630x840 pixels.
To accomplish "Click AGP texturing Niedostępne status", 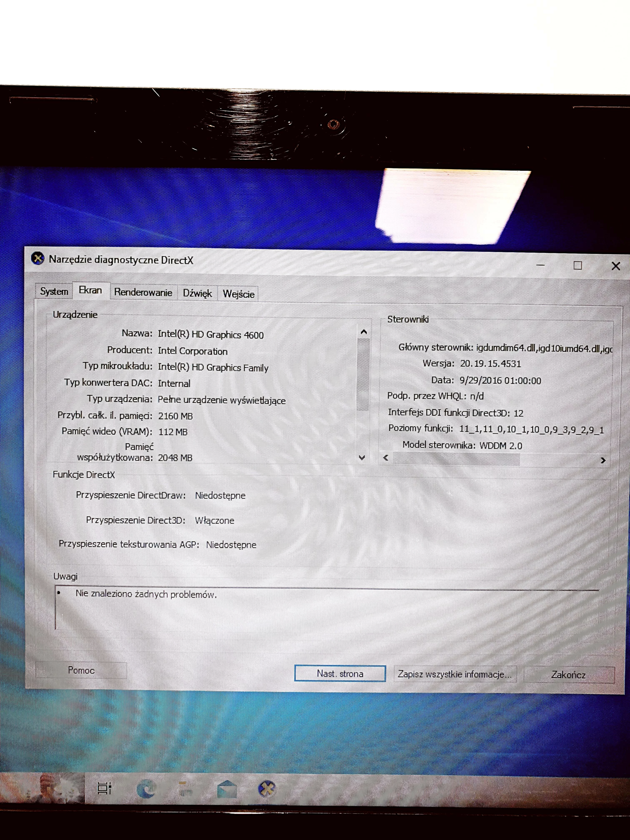I will pyautogui.click(x=231, y=545).
